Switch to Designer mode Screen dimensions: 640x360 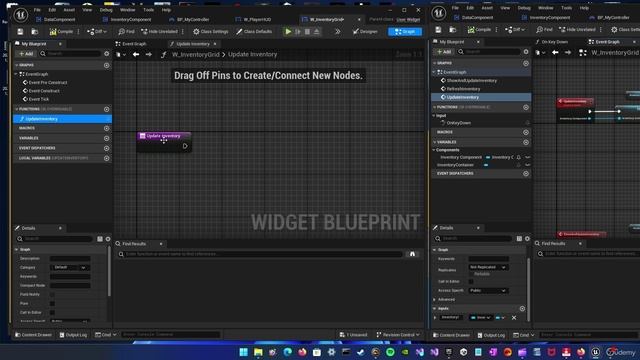365,31
